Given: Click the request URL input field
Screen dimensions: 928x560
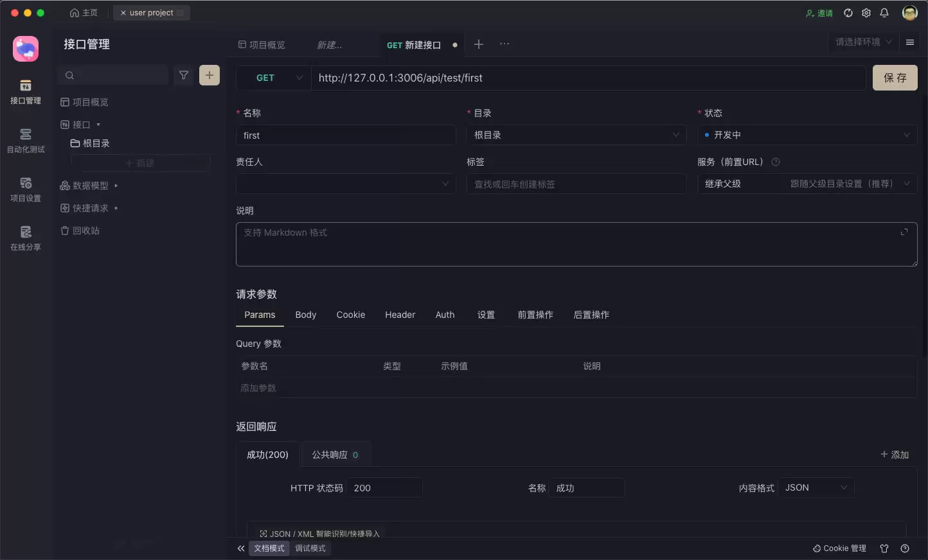Looking at the screenshot, I should (588, 78).
